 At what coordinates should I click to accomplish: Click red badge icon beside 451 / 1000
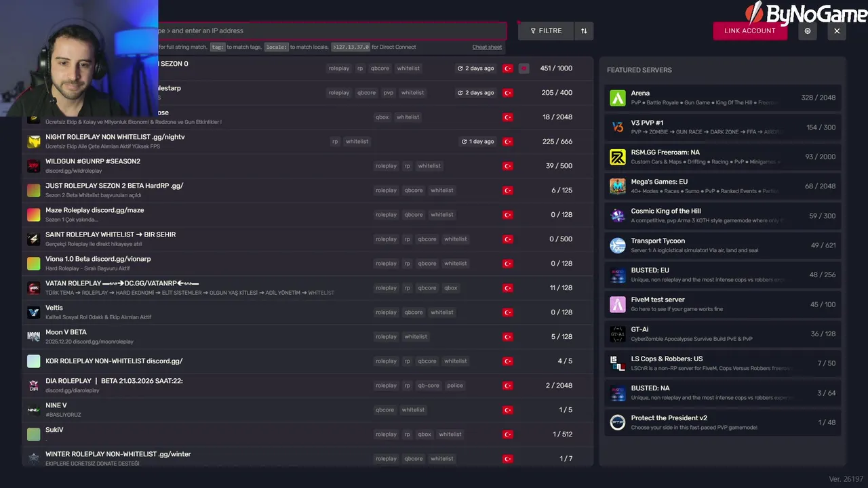tap(524, 68)
